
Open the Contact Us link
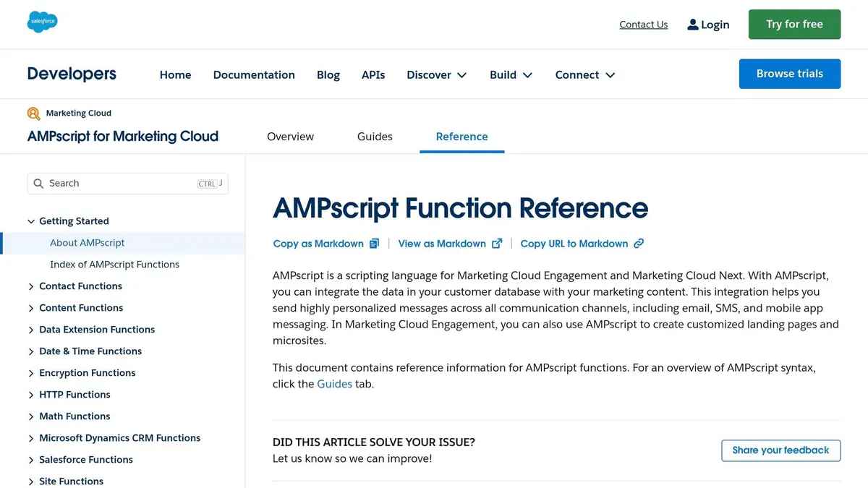[x=644, y=25]
